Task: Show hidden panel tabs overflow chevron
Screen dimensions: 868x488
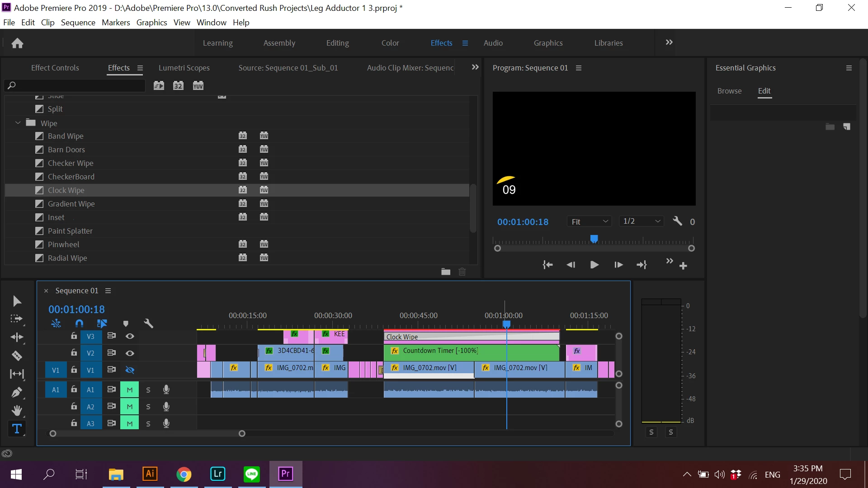Action: coord(475,67)
